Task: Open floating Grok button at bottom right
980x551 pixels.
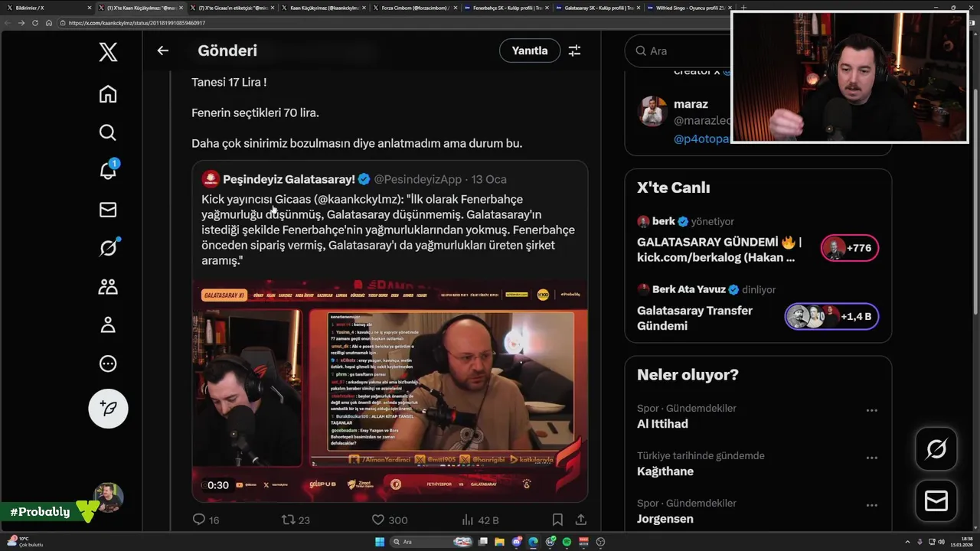Action: point(936,448)
